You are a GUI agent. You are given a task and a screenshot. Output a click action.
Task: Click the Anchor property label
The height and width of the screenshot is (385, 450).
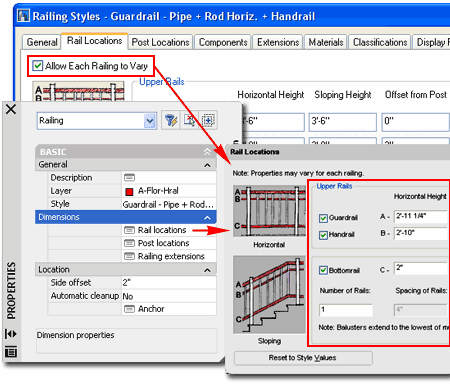151,309
